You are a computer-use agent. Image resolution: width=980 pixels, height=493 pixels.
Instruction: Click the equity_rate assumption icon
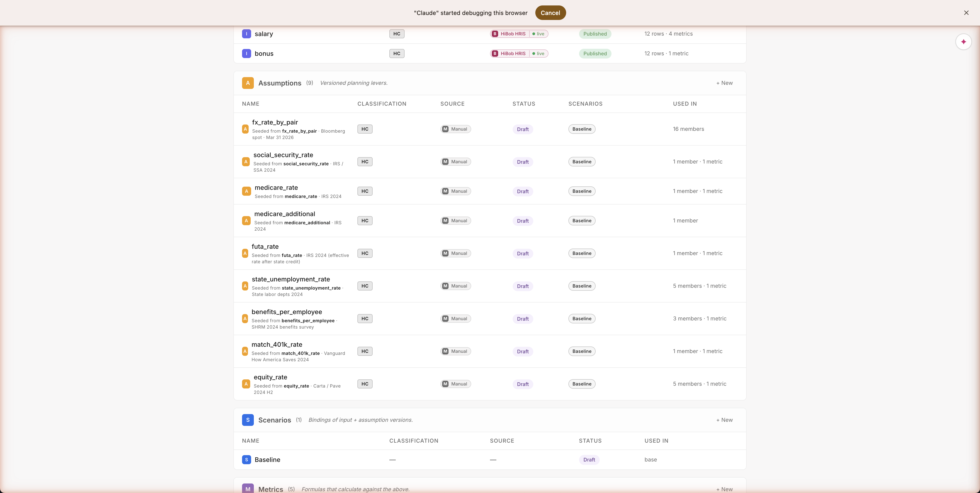tap(246, 384)
